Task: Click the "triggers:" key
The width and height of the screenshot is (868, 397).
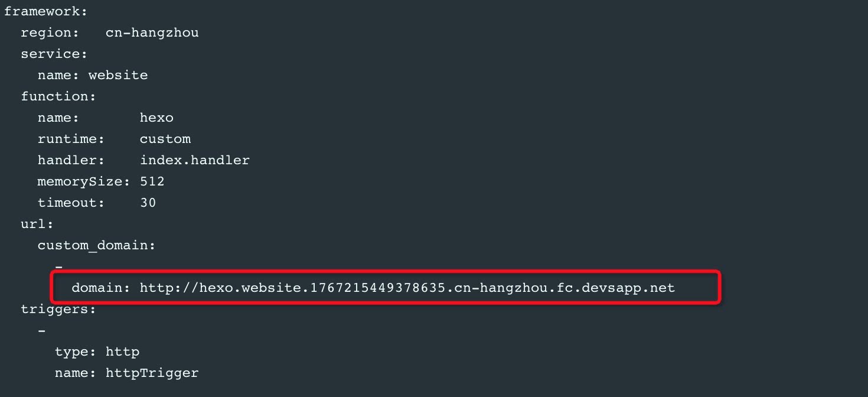Action: [58, 309]
